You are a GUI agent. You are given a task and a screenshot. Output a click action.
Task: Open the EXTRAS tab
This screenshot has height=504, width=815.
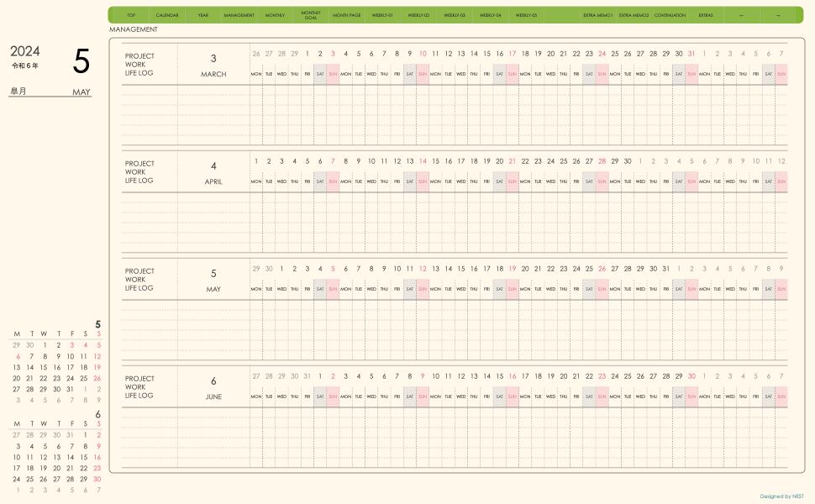(706, 15)
